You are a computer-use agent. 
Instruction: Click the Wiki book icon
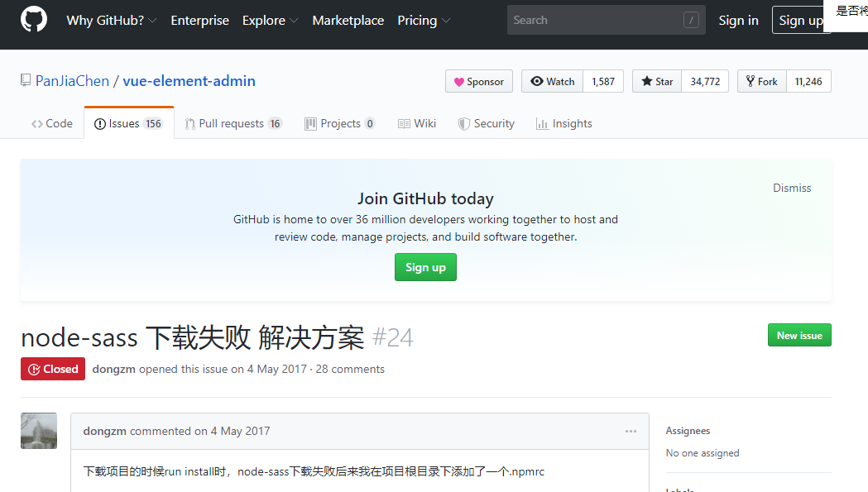(x=404, y=124)
